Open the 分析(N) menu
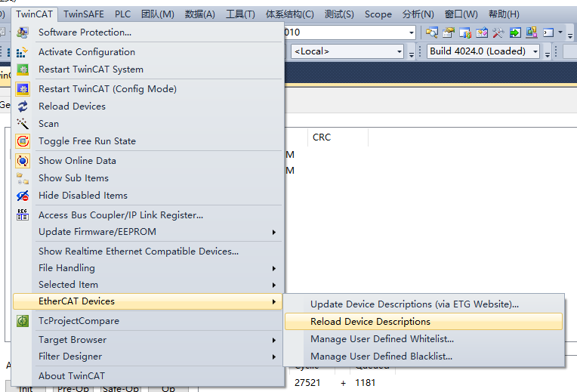Viewport: 577px width, 392px height. (x=418, y=14)
